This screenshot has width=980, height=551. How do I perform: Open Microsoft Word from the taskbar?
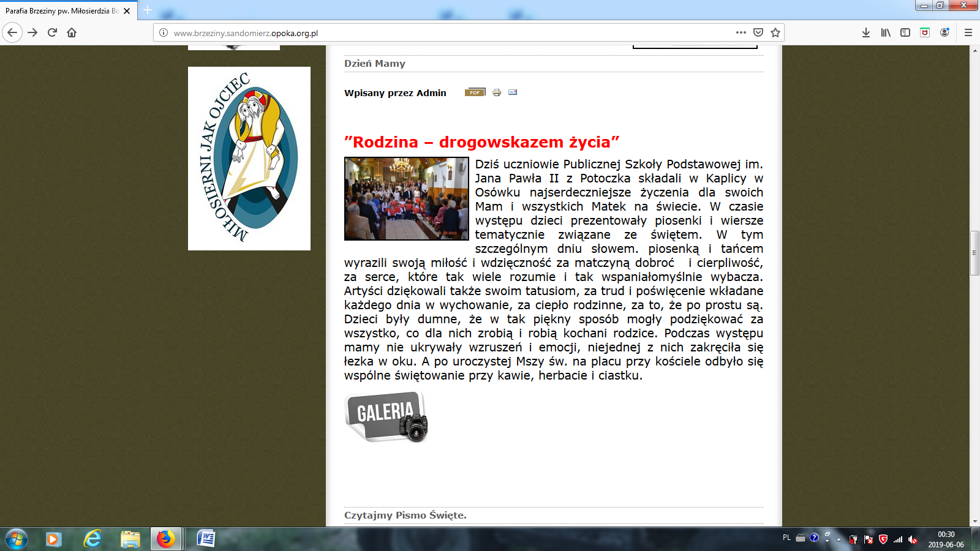pos(206,539)
